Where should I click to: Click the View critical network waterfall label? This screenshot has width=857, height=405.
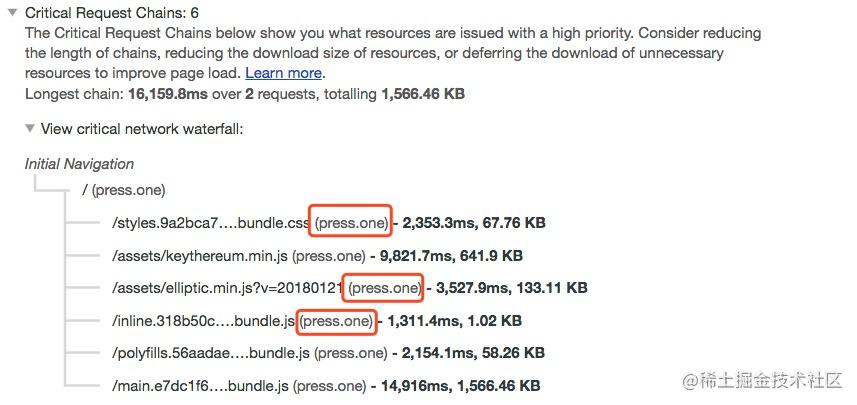[x=142, y=129]
